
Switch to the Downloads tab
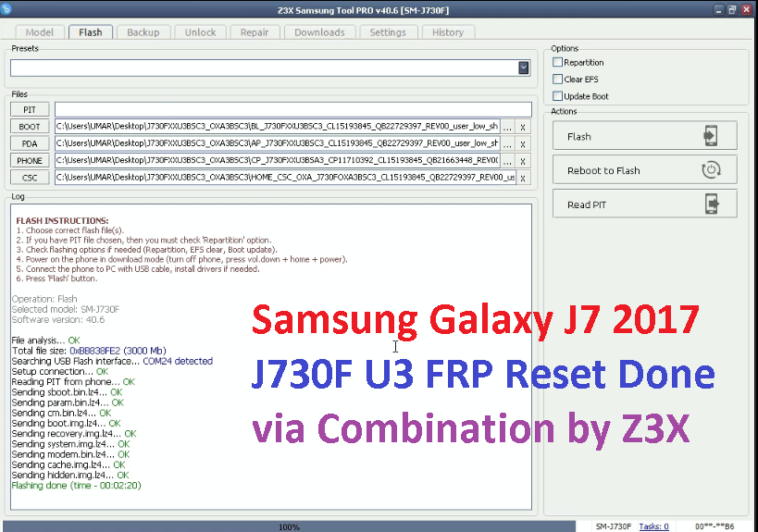319,32
